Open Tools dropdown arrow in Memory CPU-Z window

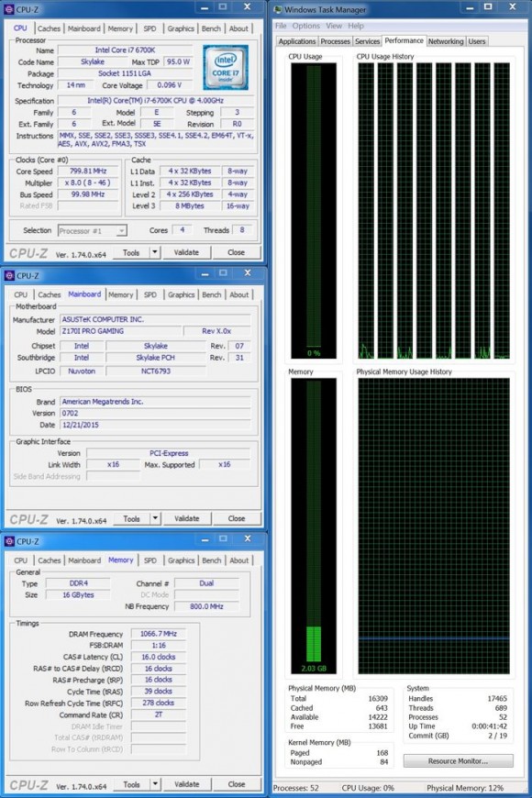(x=155, y=784)
